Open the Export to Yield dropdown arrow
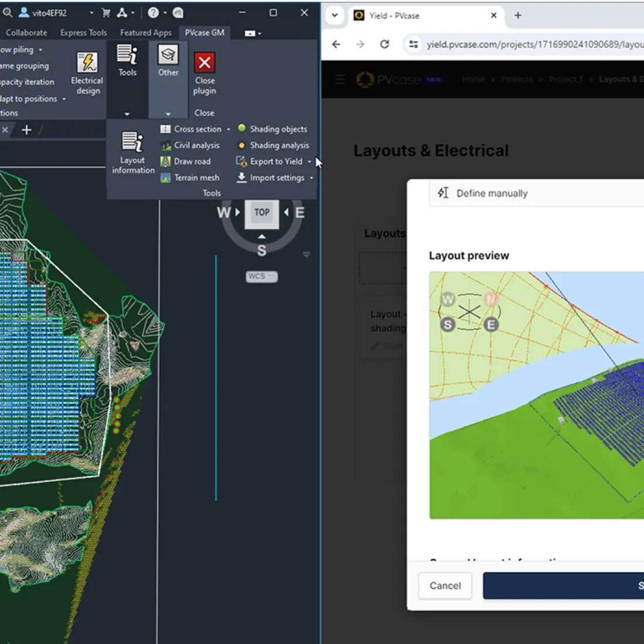This screenshot has width=644, height=644. pos(309,162)
